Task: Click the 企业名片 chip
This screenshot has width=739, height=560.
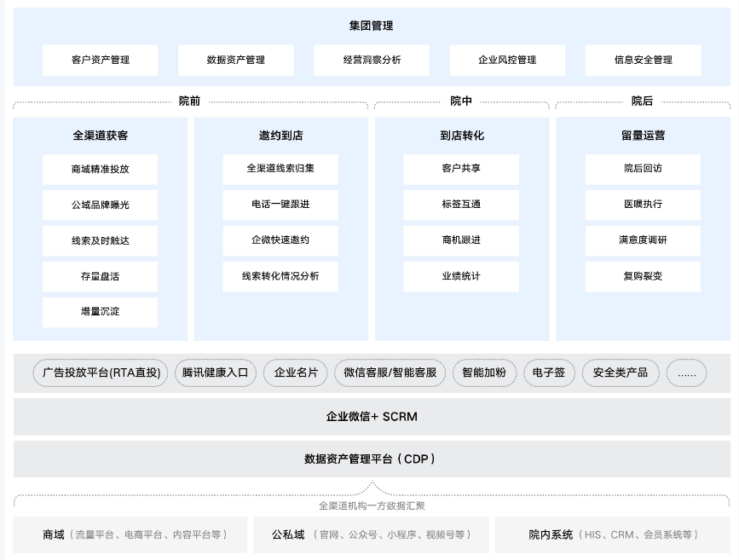Action: 295,373
